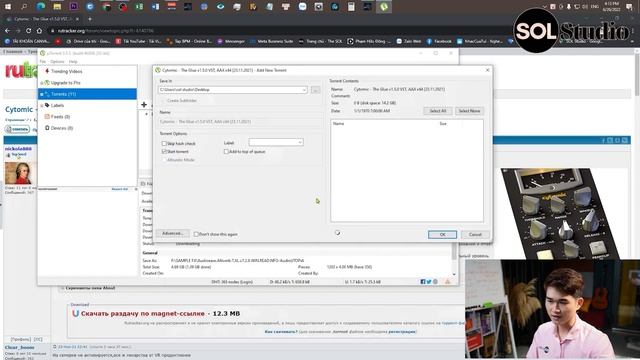Cancel the Add New Torrent dialog

point(475,235)
